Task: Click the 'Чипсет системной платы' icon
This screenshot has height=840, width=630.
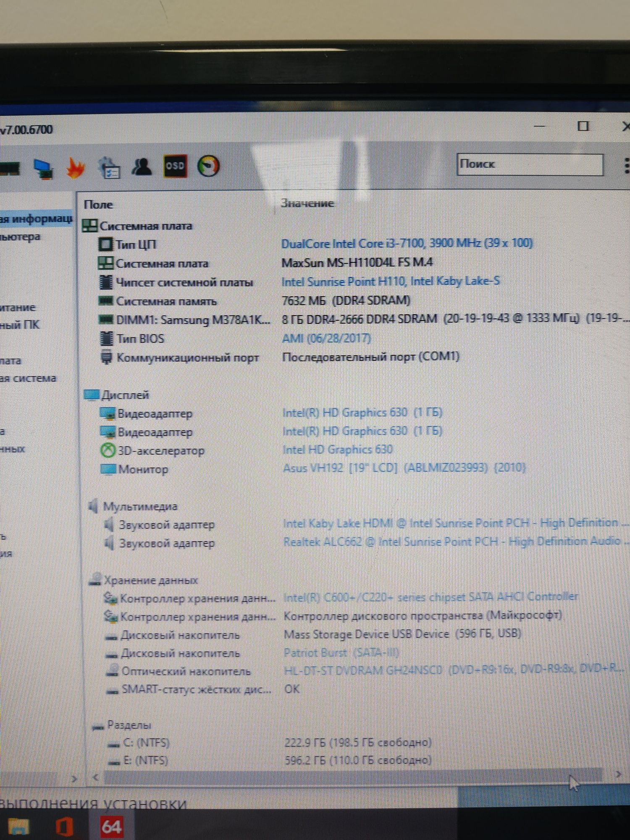Action: pyautogui.click(x=106, y=282)
